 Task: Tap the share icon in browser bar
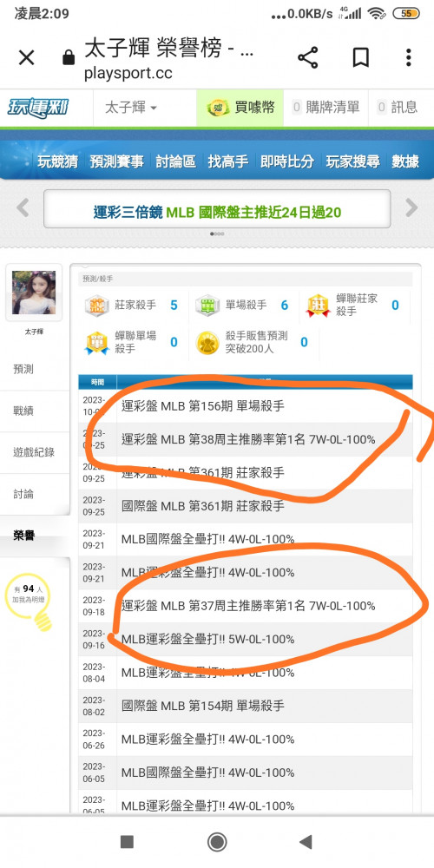click(308, 57)
